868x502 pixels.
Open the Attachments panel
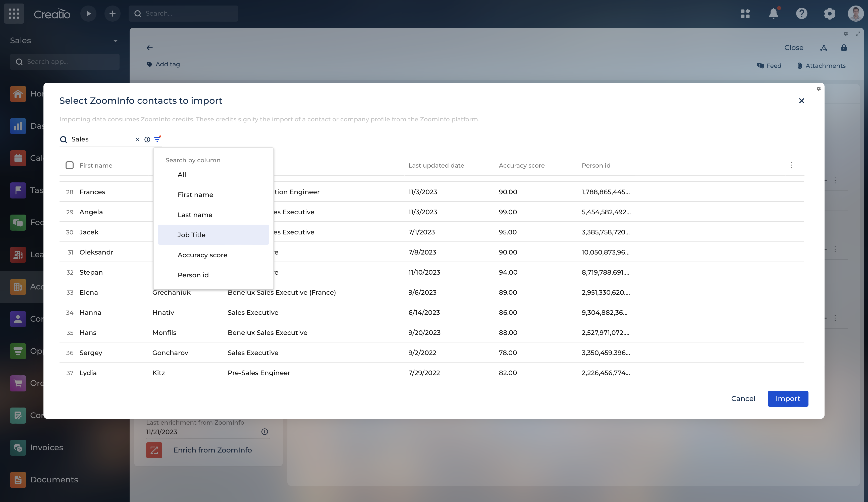coord(821,66)
